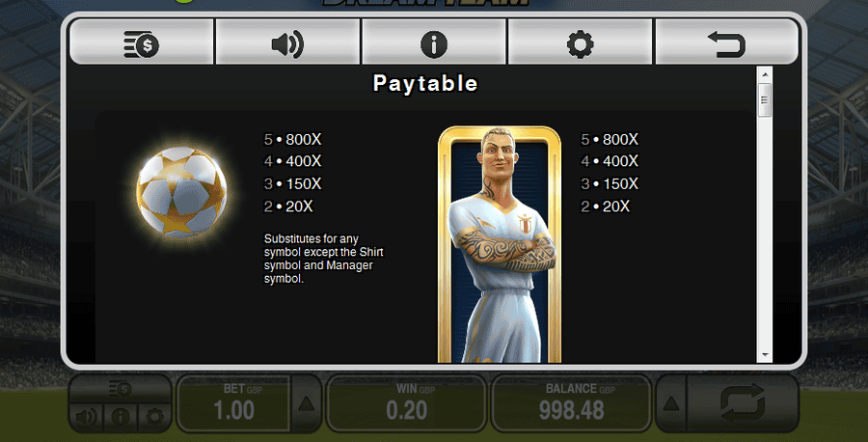Mute sound via small speaker icon

click(87, 417)
